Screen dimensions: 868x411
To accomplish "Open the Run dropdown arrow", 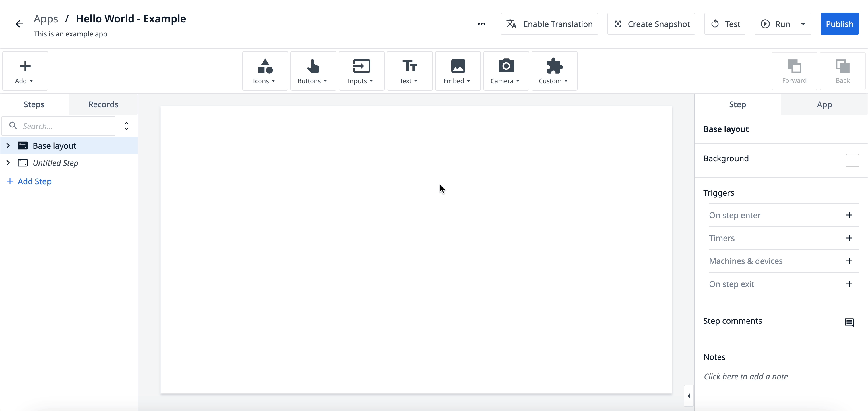I will tap(803, 24).
